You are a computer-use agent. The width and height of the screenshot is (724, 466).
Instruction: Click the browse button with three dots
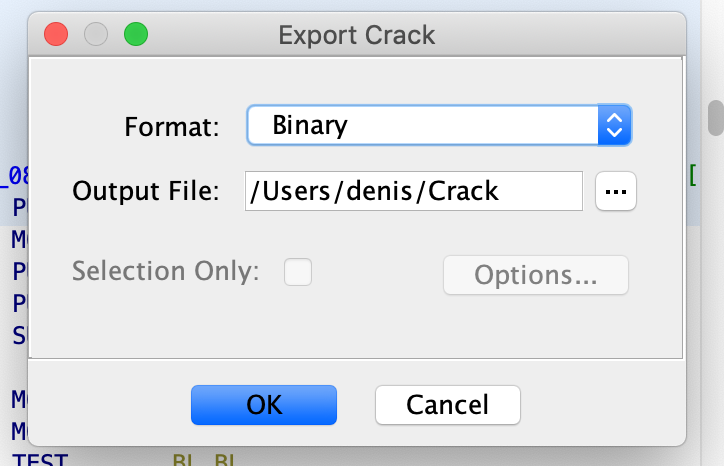615,191
